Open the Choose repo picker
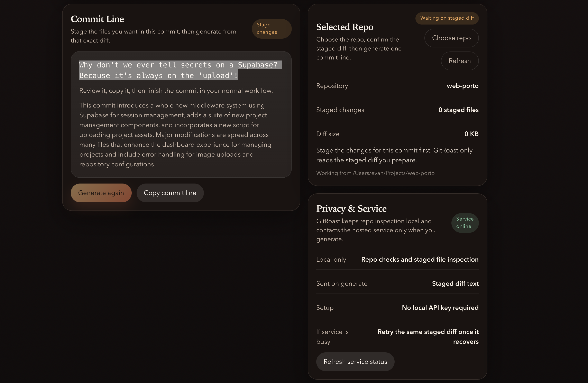The image size is (588, 383). 451,38
